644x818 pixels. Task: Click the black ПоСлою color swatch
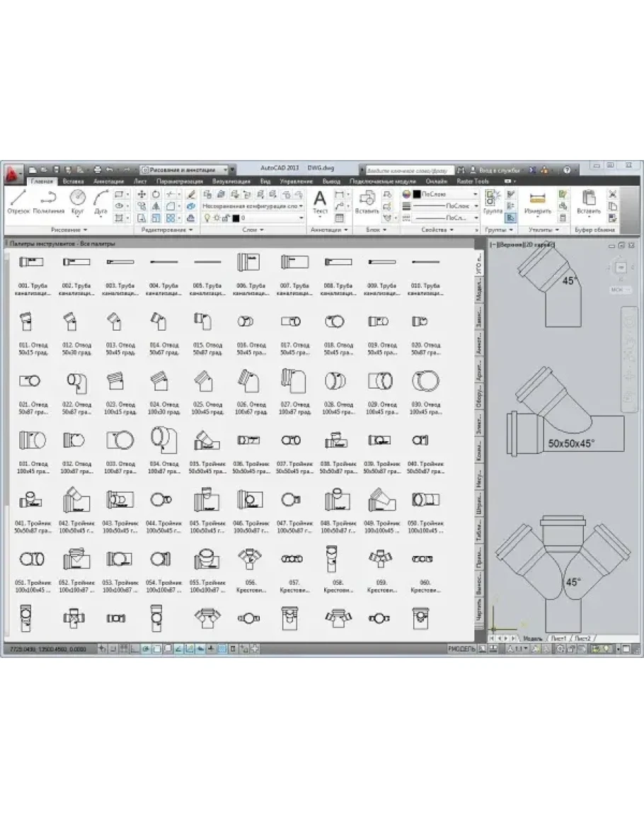click(x=417, y=193)
